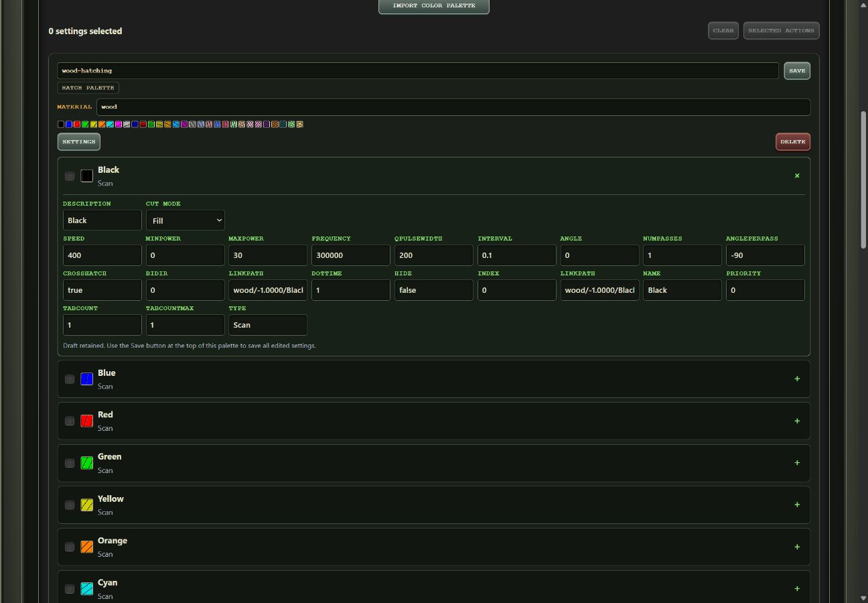Click the Angle input field

600,255
